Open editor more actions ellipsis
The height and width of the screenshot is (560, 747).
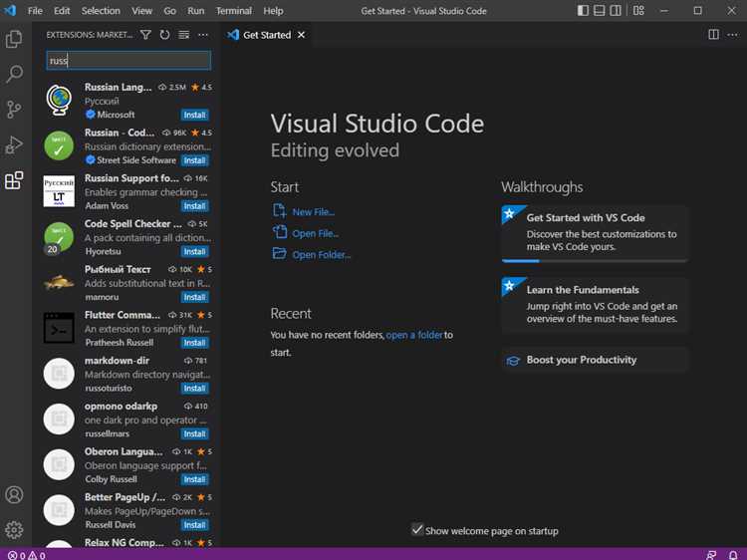pyautogui.click(x=733, y=34)
